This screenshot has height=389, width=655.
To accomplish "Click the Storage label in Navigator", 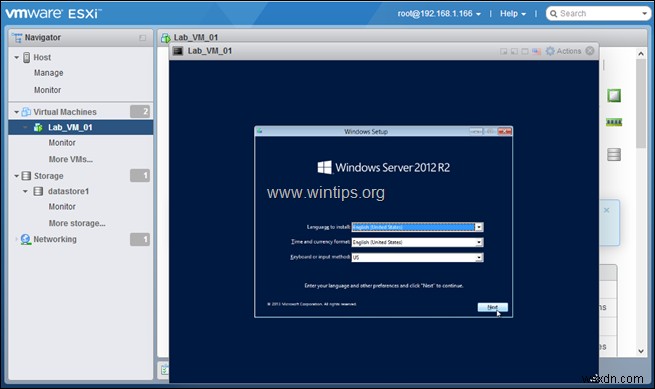I will pyautogui.click(x=48, y=176).
